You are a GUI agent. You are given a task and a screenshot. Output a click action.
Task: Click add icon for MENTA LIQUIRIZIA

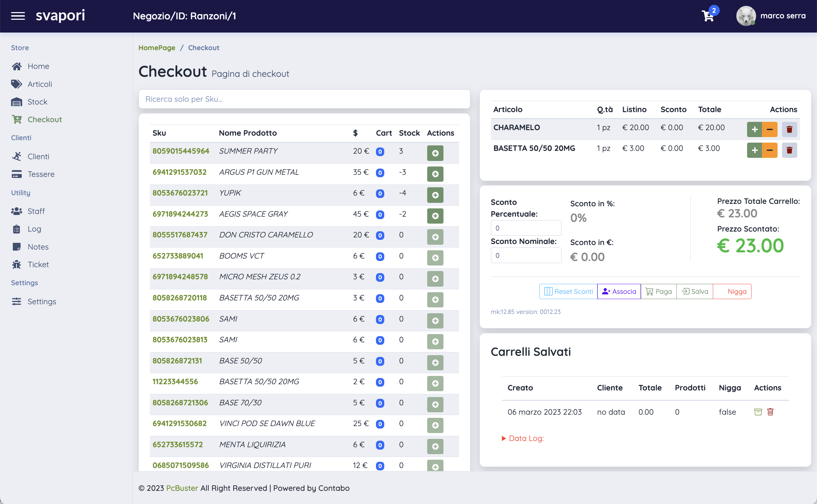tap(435, 446)
